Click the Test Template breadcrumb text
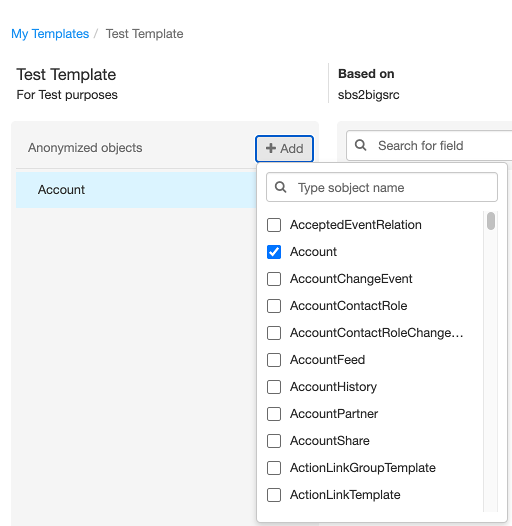 point(145,34)
